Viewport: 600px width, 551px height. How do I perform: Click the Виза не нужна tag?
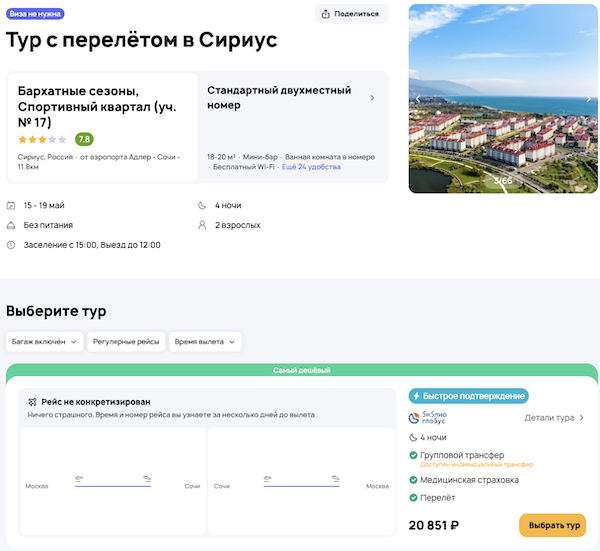(x=35, y=14)
